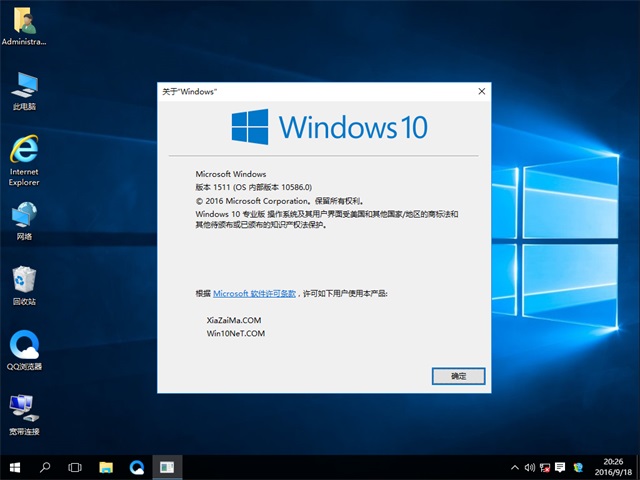Open Task View from the taskbar

click(75, 467)
